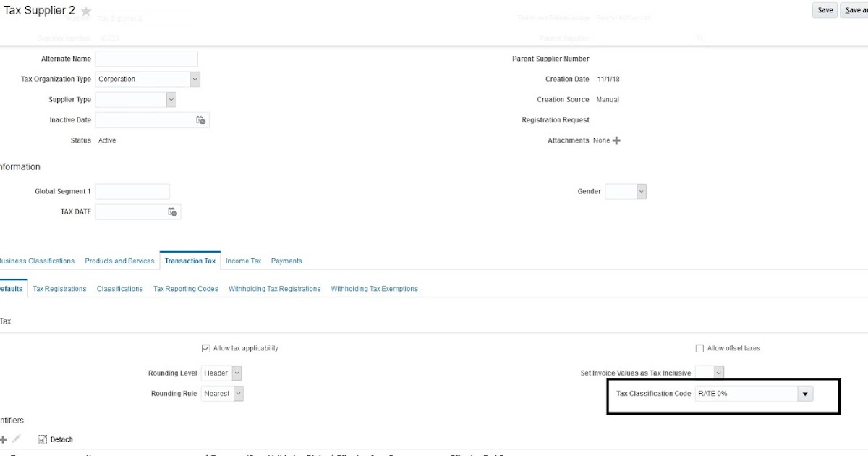This screenshot has height=456, width=868.
Task: Click the Parent Supplier search magnifier icon
Action: (699, 37)
